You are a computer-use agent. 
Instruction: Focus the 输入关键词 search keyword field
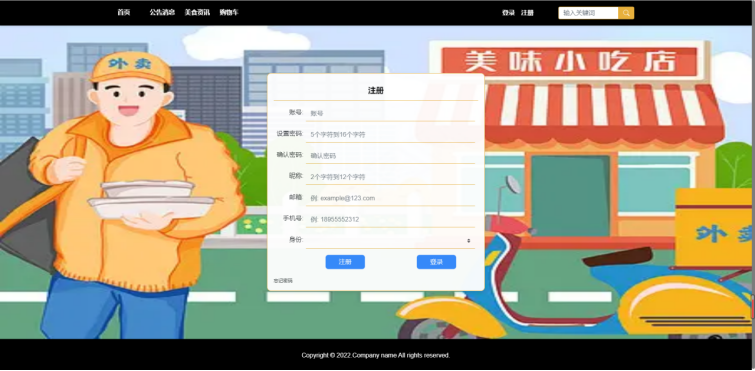(588, 13)
